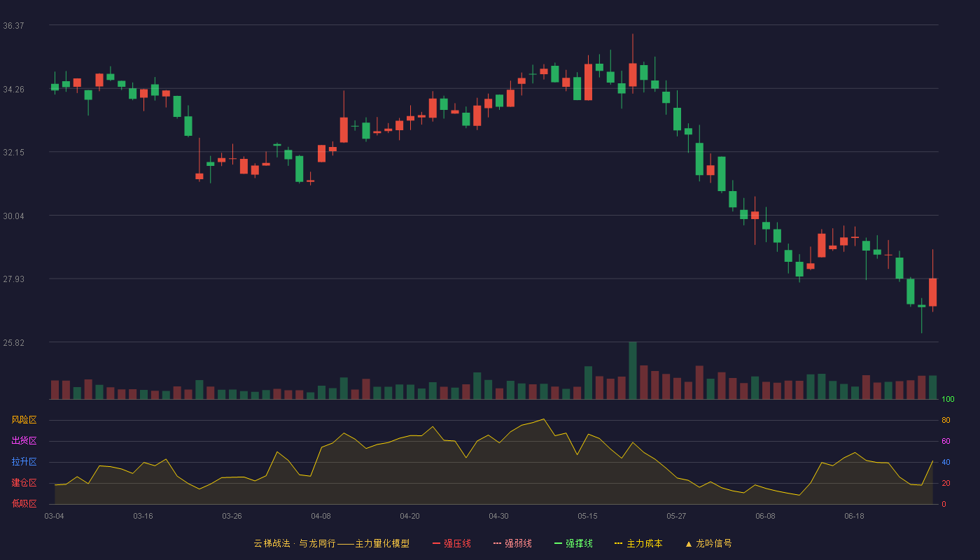
Task: Click the 04-30 date label
Action: point(498,516)
